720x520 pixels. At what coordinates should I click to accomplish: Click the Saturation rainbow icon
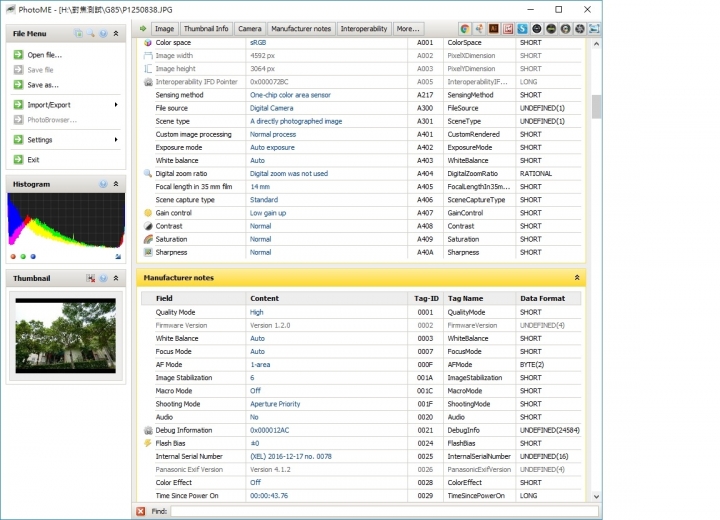pyautogui.click(x=148, y=239)
